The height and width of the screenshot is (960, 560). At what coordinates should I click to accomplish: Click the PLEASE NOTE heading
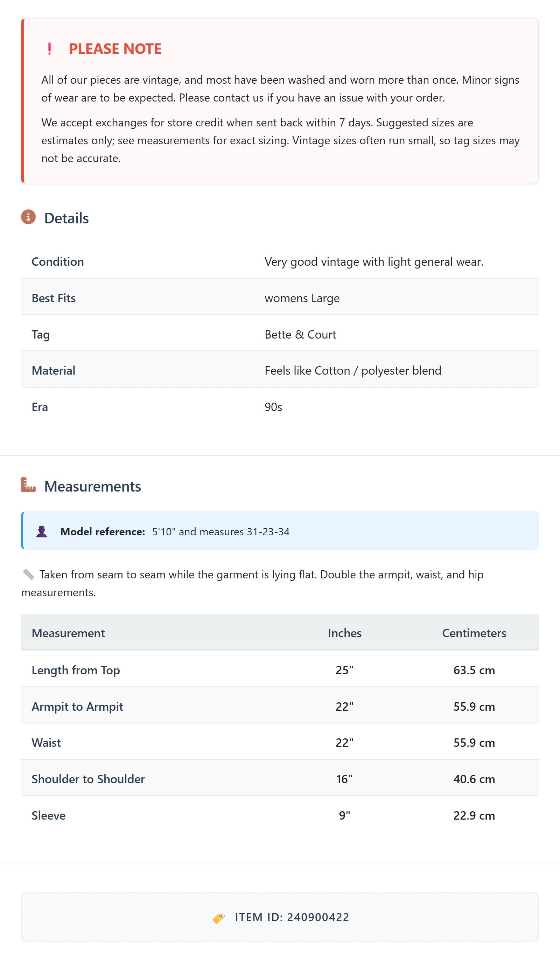(115, 49)
